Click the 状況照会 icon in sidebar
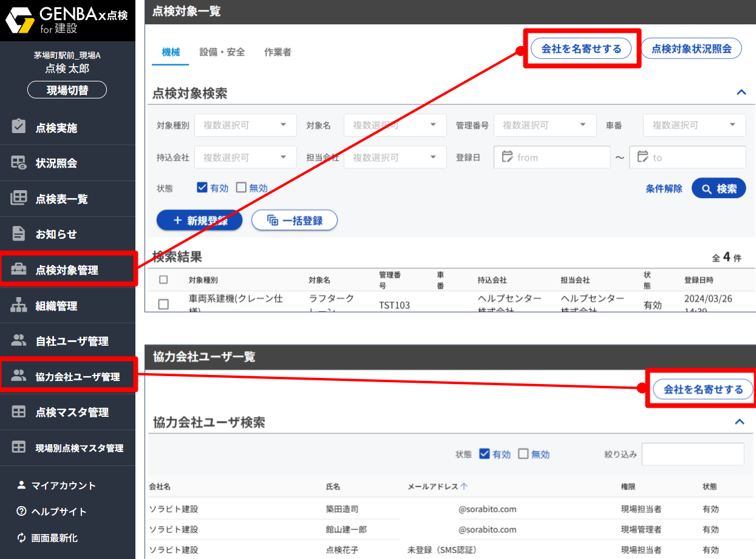This screenshot has width=756, height=559. 19,163
